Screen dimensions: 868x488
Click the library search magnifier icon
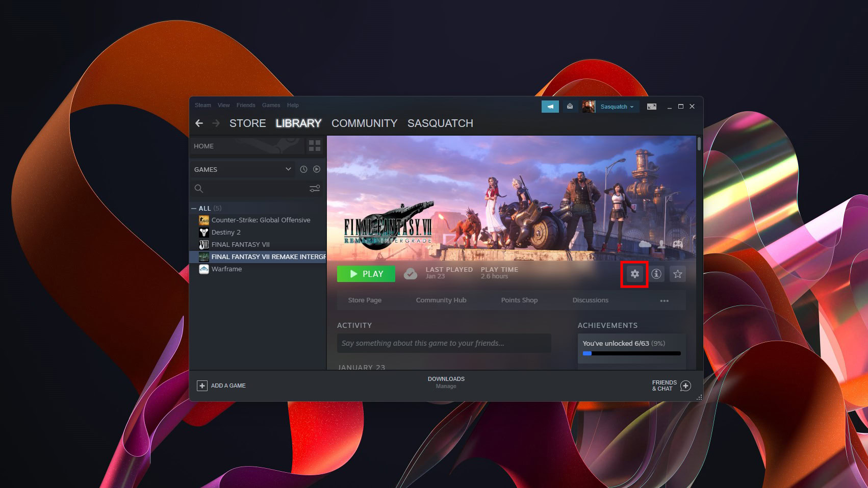click(199, 189)
